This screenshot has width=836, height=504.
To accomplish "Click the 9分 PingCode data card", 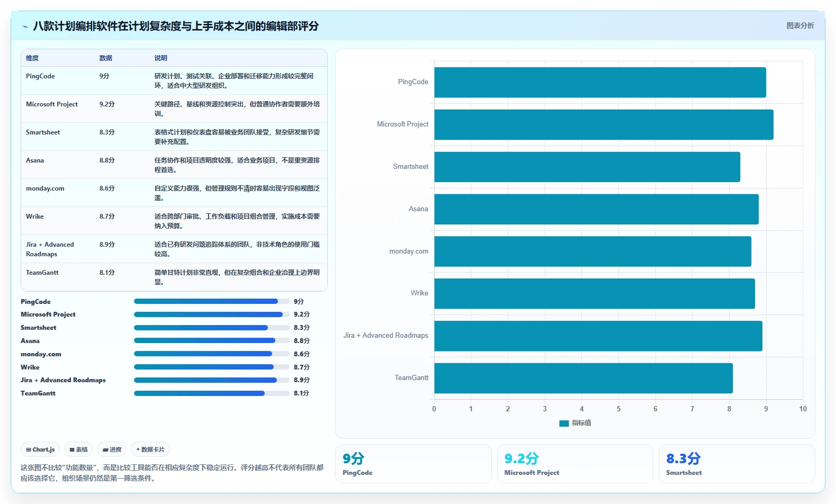I will pos(413,464).
